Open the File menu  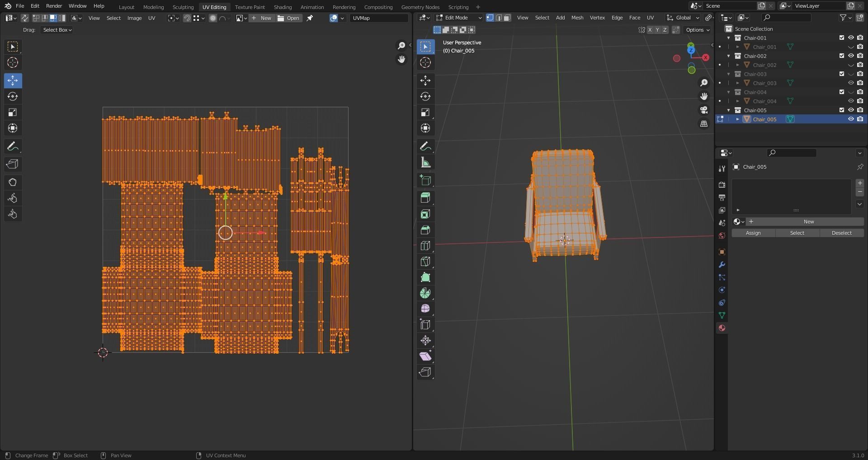pos(20,6)
